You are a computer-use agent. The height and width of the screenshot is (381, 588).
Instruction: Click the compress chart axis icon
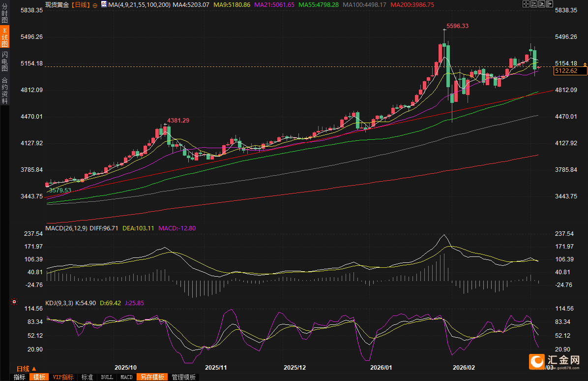(x=533, y=4)
